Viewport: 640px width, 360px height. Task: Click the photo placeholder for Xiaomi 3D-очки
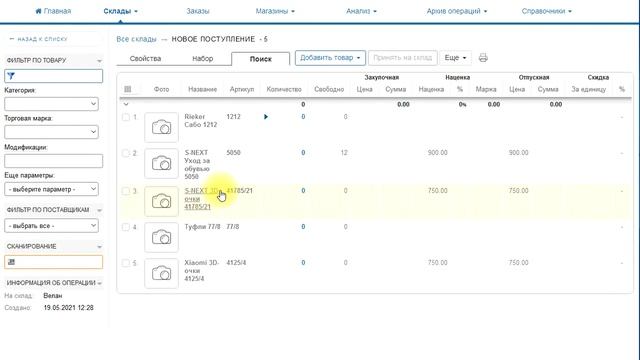point(161,273)
